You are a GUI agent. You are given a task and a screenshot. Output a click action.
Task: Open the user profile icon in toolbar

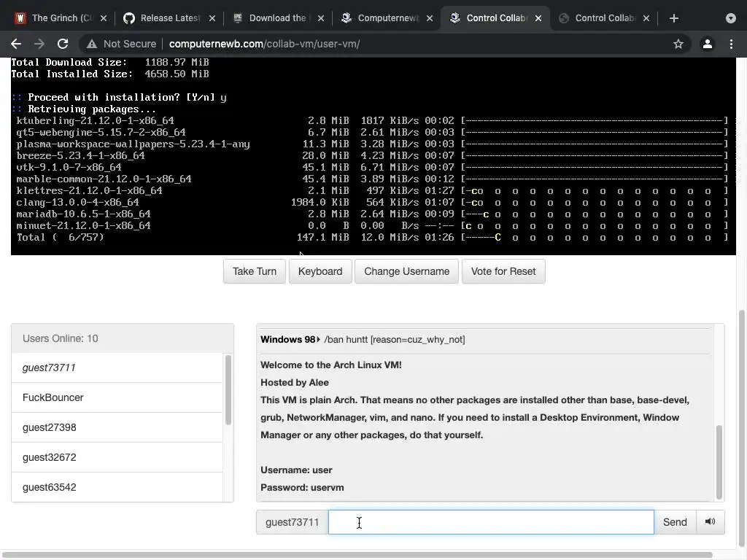[708, 44]
